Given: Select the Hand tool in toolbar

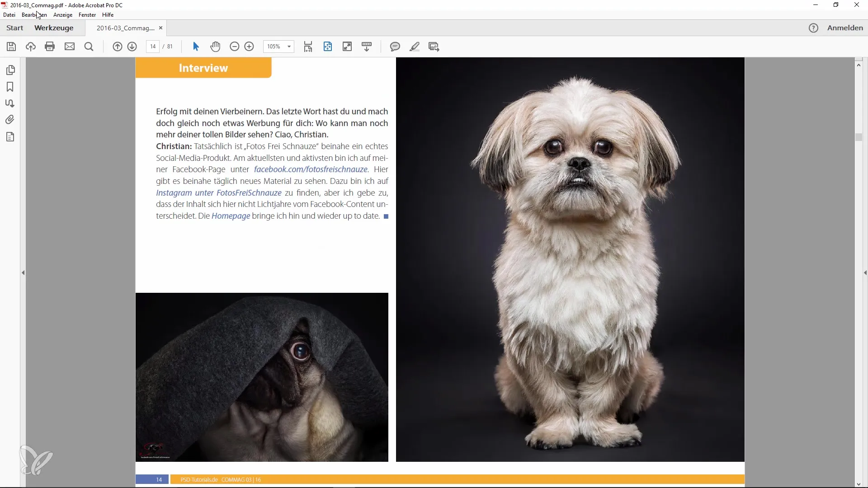Looking at the screenshot, I should [215, 46].
